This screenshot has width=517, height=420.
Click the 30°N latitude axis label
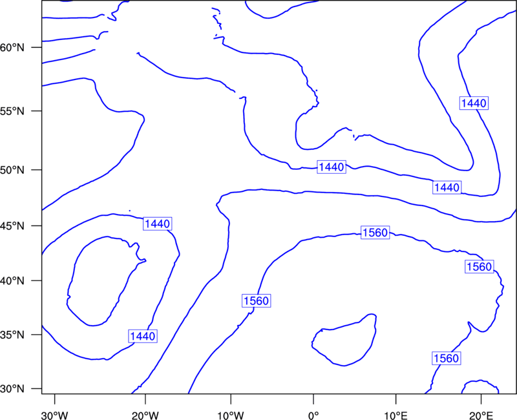[x=12, y=389]
